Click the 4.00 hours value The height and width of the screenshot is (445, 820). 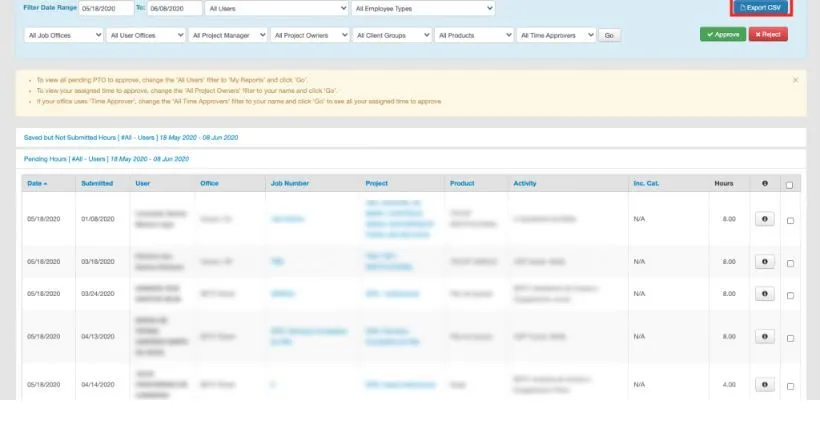tap(729, 385)
